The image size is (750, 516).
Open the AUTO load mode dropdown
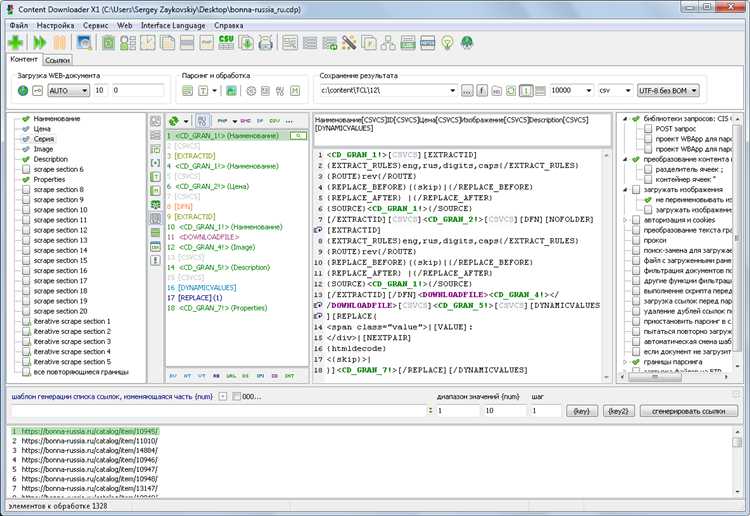pyautogui.click(x=68, y=90)
